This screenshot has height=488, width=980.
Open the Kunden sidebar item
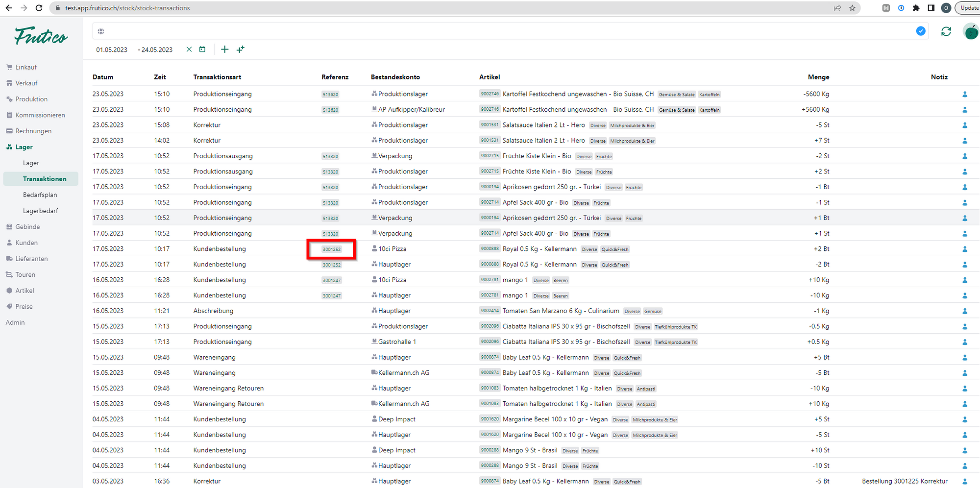[x=26, y=243]
